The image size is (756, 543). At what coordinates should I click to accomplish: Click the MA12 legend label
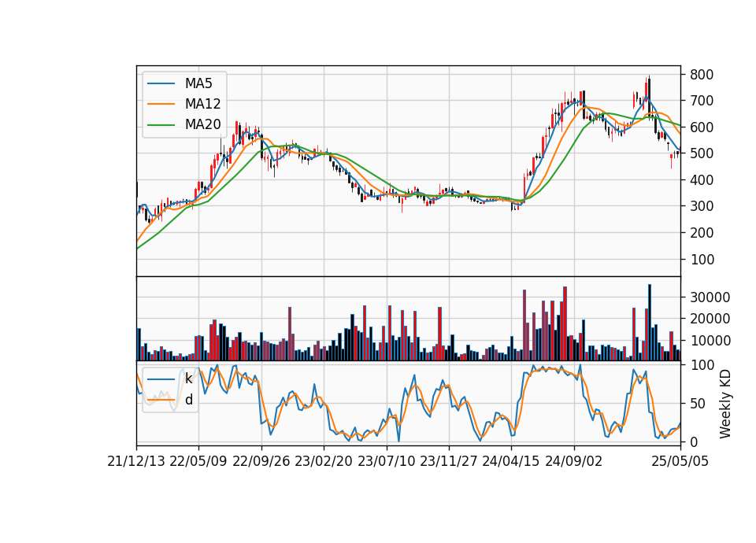(202, 104)
